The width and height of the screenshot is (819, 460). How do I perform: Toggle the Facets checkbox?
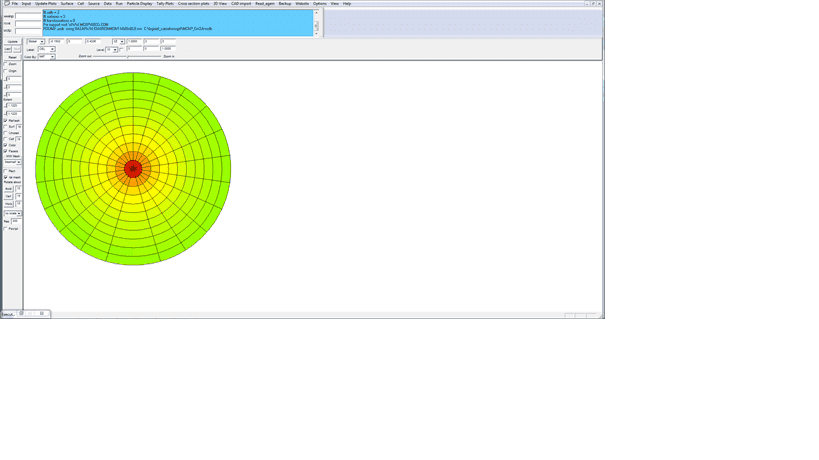tap(6, 151)
